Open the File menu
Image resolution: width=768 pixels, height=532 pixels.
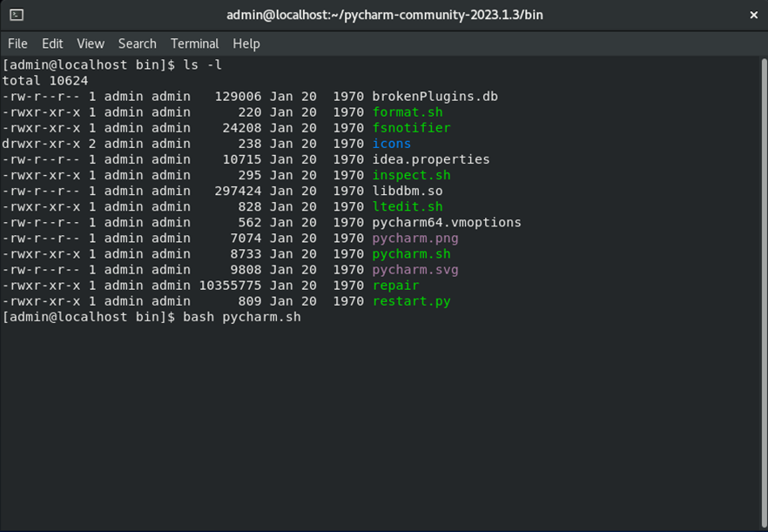(17, 44)
